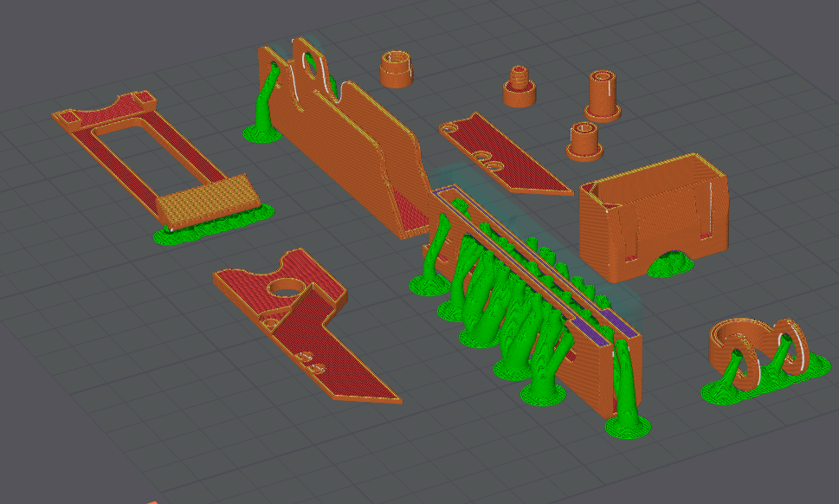The height and width of the screenshot is (504, 839).
Task: Select the small bushing at top center
Action: [x=397, y=69]
